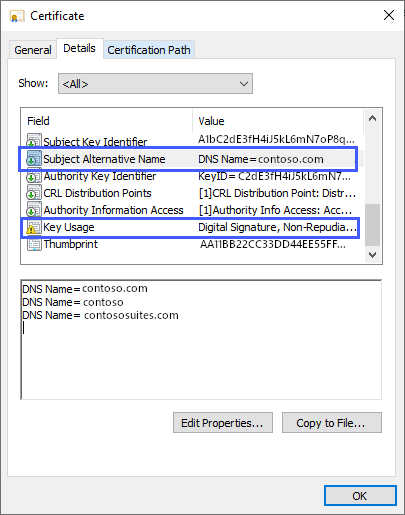Click the Thumbnail field icon beside Thumbprint
The width and height of the screenshot is (405, 515).
coord(34,244)
